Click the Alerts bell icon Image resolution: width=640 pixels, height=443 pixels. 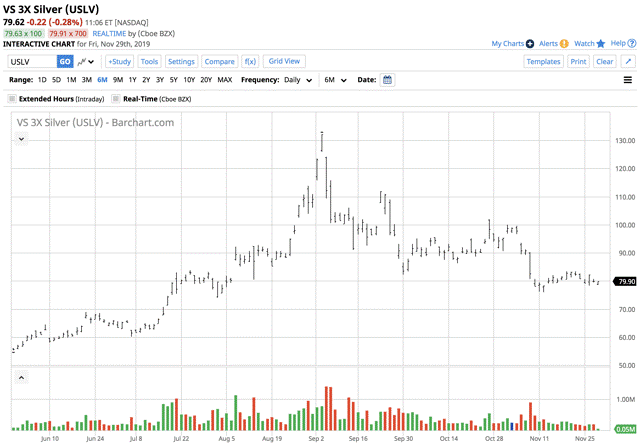coord(564,44)
